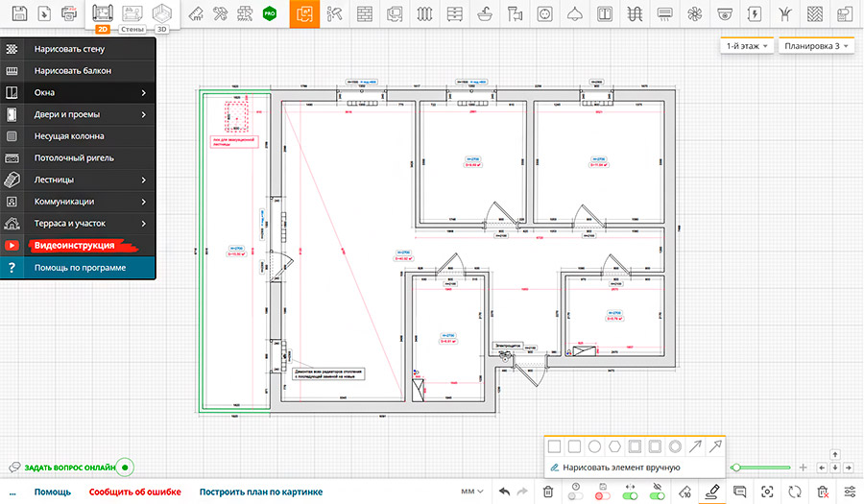Expand Двери и проемы submenu
864x504 pixels.
point(78,114)
